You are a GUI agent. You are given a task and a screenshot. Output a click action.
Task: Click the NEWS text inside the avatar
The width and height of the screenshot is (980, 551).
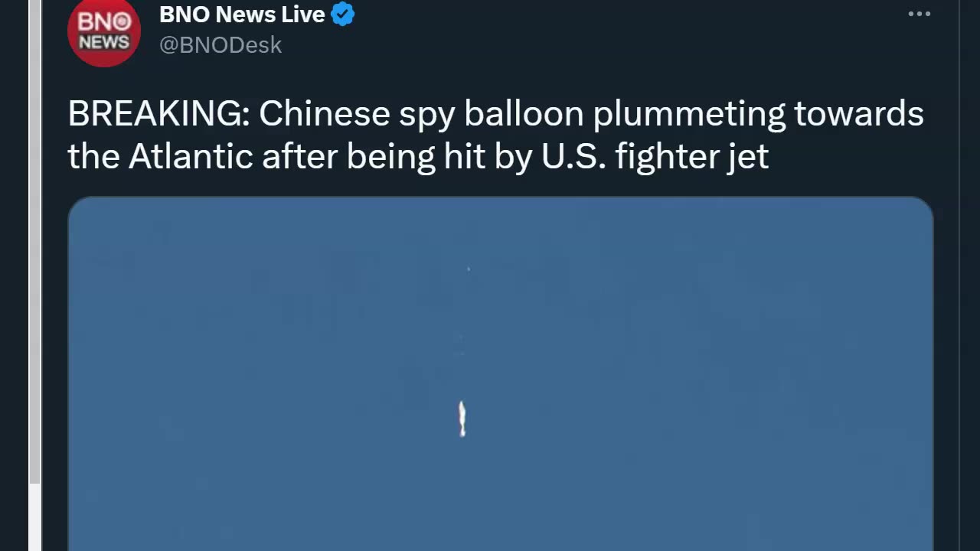point(104,43)
